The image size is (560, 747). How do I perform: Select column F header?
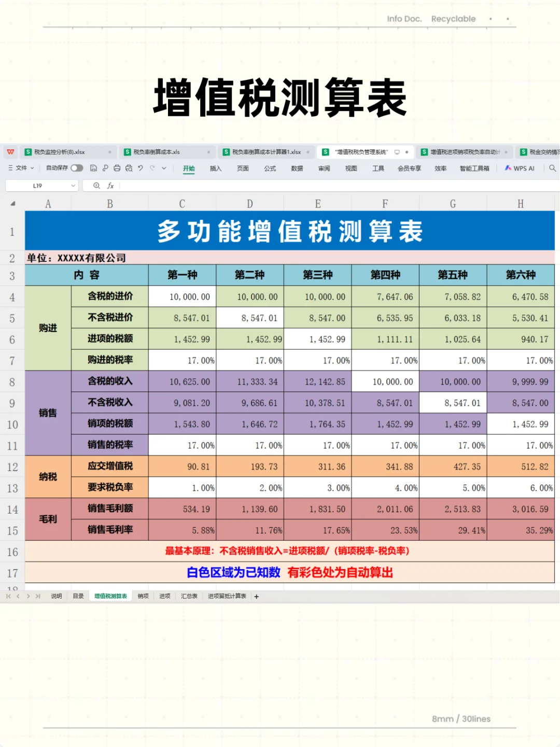(x=385, y=204)
